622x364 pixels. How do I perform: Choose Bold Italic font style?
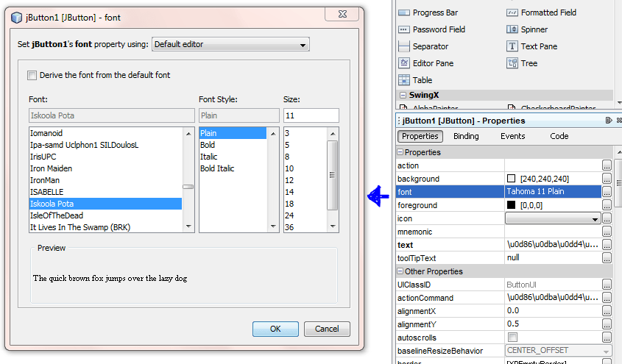point(217,168)
